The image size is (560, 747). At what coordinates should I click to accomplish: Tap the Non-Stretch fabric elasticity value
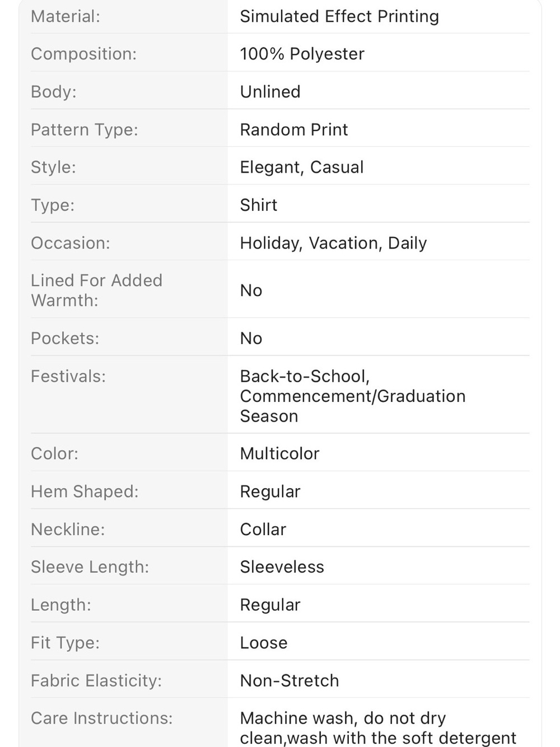click(x=289, y=681)
